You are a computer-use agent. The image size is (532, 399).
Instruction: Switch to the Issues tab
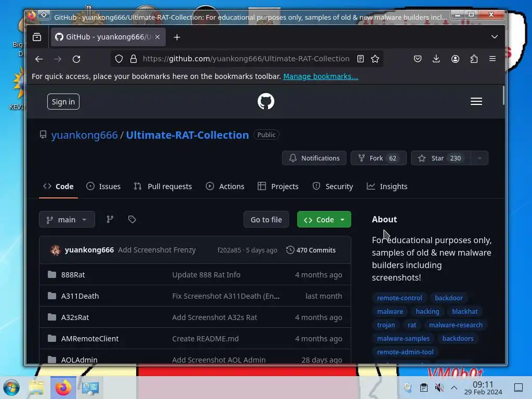(x=103, y=187)
